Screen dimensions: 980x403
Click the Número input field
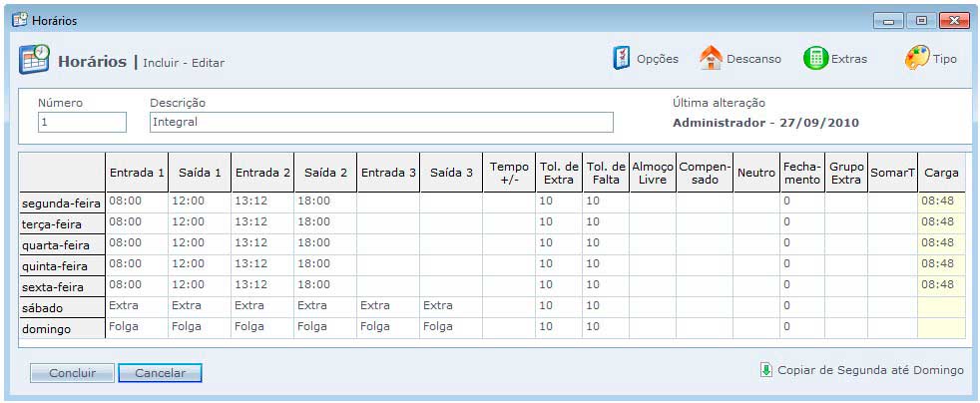(82, 122)
